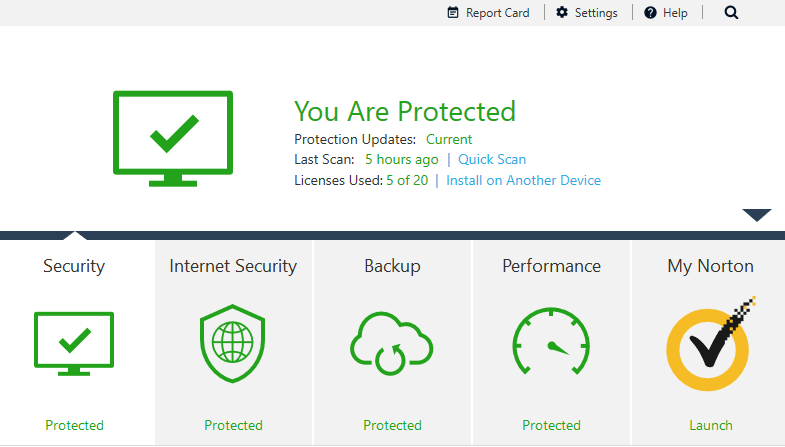Viewport: 785px width, 447px height.
Task: Launch the My Norton checkmark logo
Action: pyautogui.click(x=710, y=345)
